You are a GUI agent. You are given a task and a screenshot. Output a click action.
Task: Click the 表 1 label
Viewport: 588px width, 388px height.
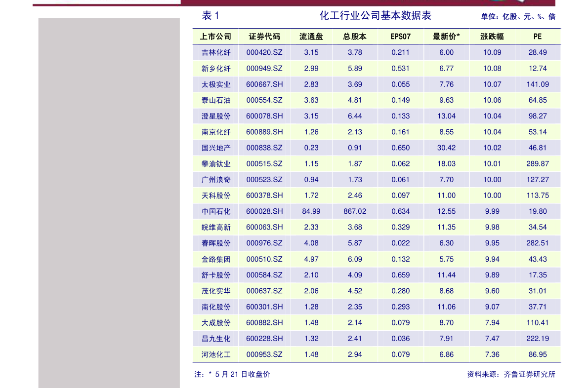(x=211, y=16)
